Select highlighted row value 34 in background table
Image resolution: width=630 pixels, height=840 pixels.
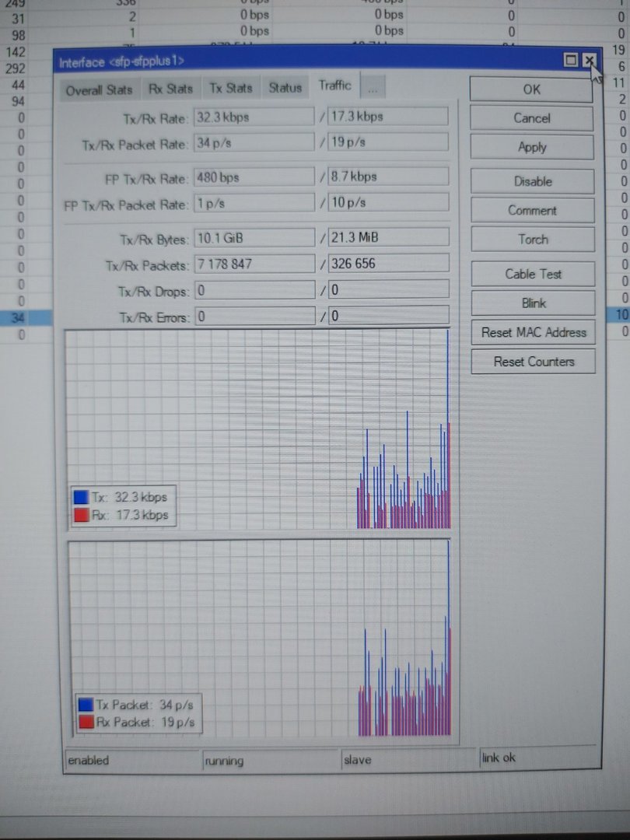point(18,317)
